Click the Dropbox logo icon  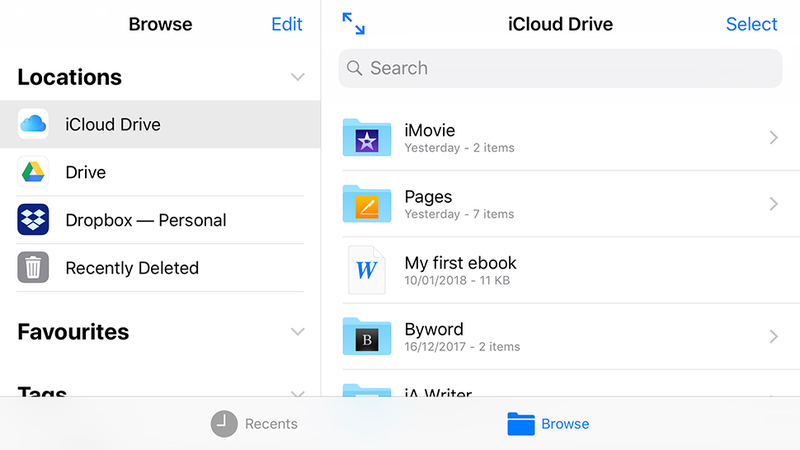coord(33,219)
